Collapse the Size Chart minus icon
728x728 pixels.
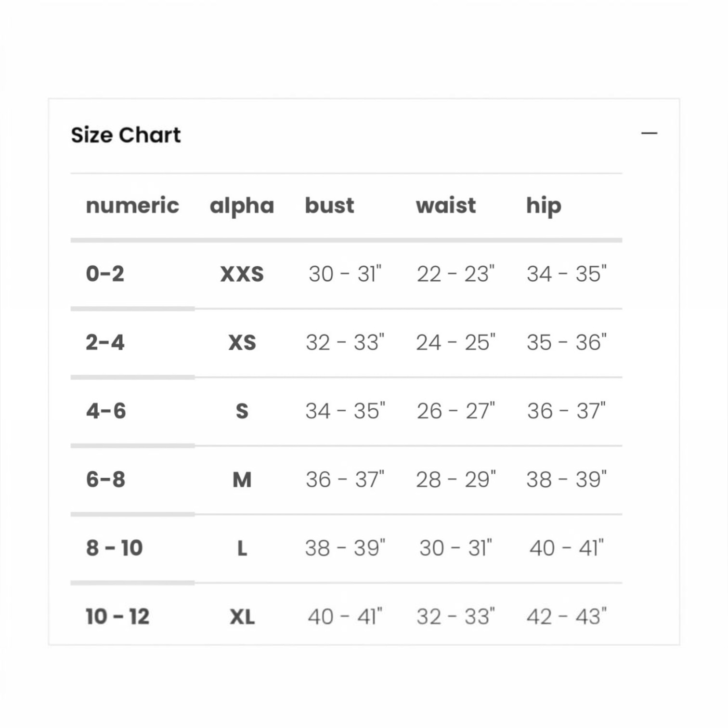[x=649, y=133]
